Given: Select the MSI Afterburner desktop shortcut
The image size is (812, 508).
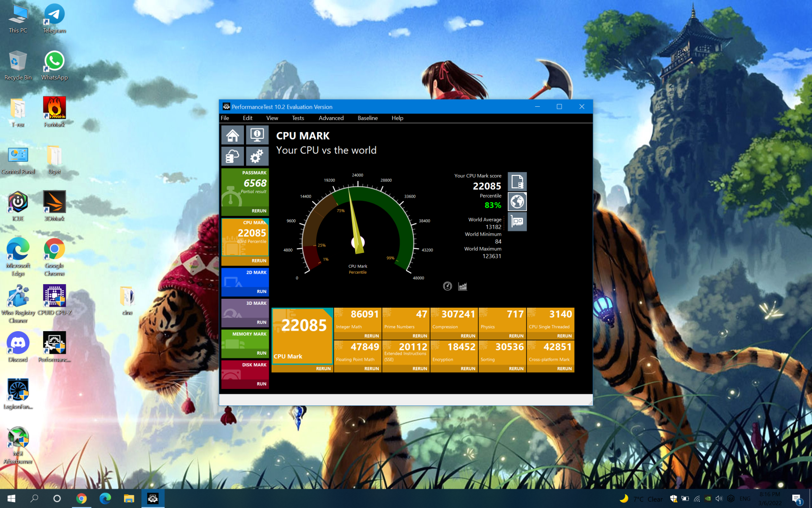Looking at the screenshot, I should (18, 445).
